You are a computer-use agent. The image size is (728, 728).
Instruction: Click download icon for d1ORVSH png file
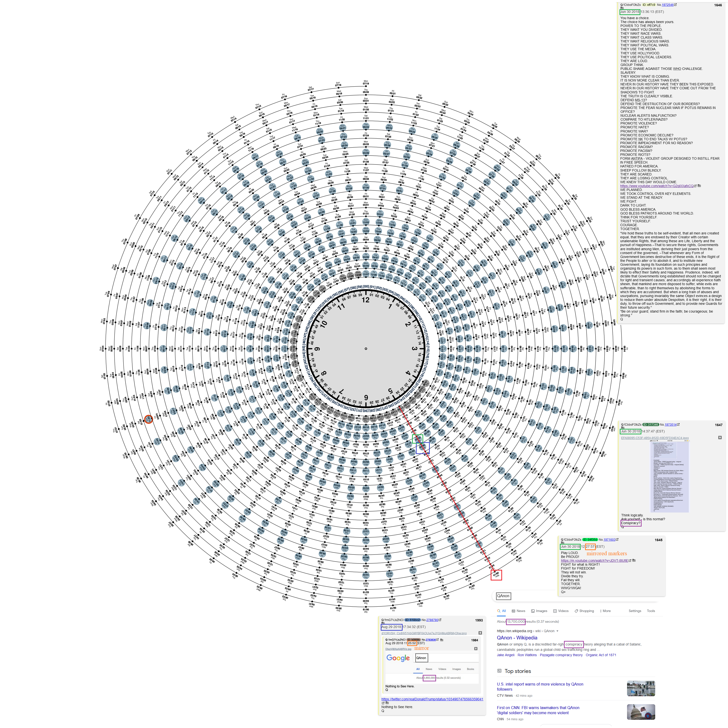coord(480,633)
